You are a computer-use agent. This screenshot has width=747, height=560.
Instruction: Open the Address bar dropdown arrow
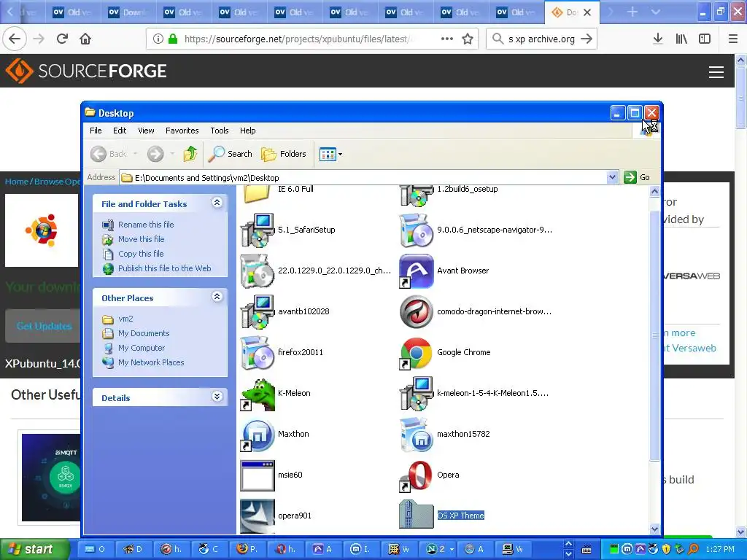click(x=613, y=178)
